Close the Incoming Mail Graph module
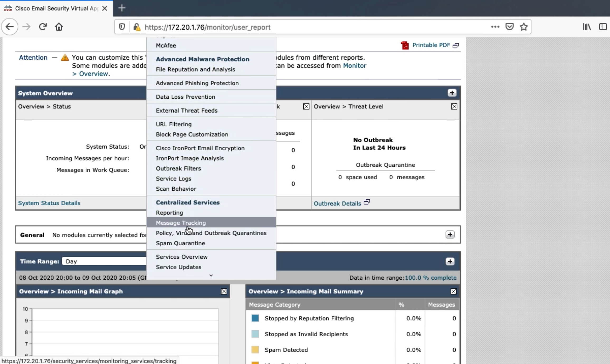This screenshot has width=610, height=364. pyautogui.click(x=224, y=291)
